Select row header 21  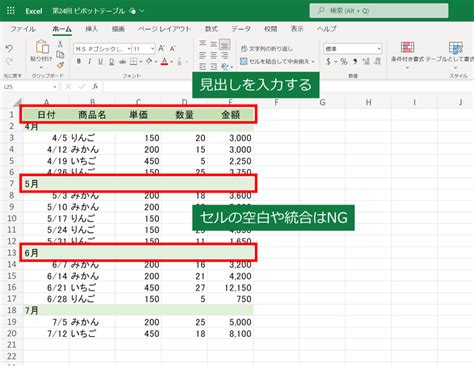coord(12,345)
